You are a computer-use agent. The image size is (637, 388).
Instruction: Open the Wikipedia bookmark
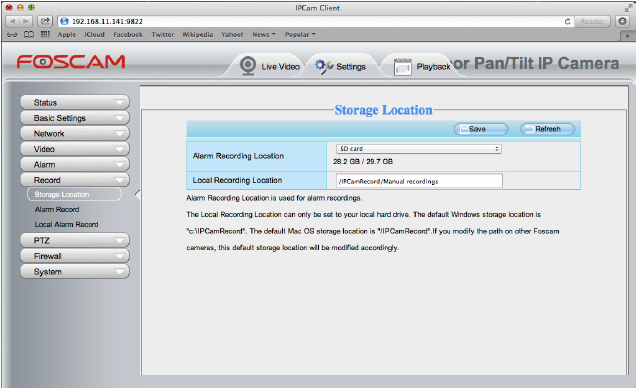click(x=197, y=35)
